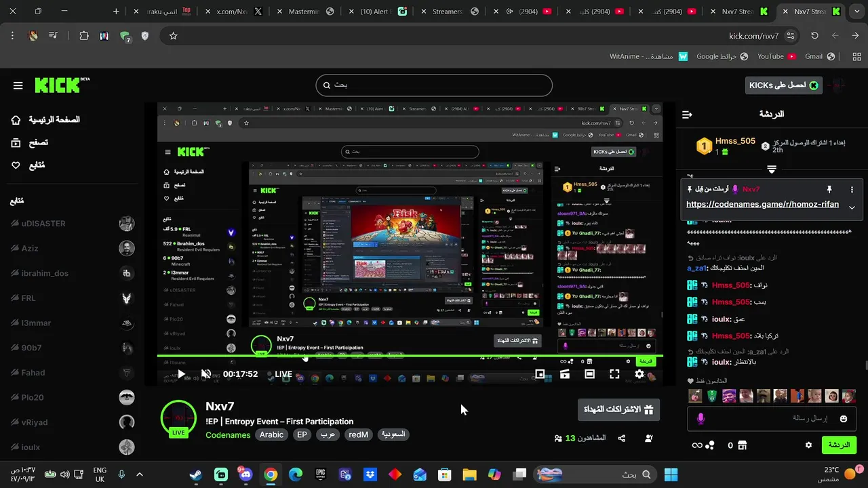This screenshot has width=868, height=488.
Task: Open uDISASTER channel in sidebar
Action: coord(72,224)
